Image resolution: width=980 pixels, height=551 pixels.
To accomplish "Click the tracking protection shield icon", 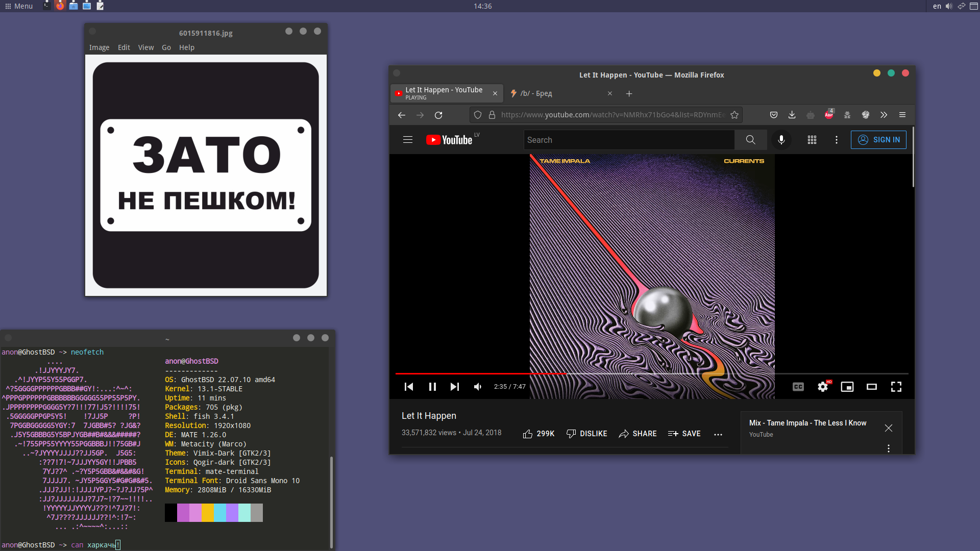I will point(478,115).
